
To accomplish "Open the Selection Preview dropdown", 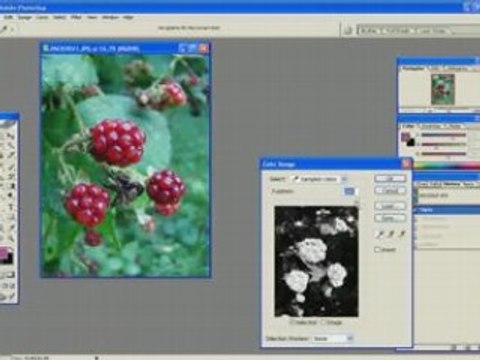I will pos(333,339).
